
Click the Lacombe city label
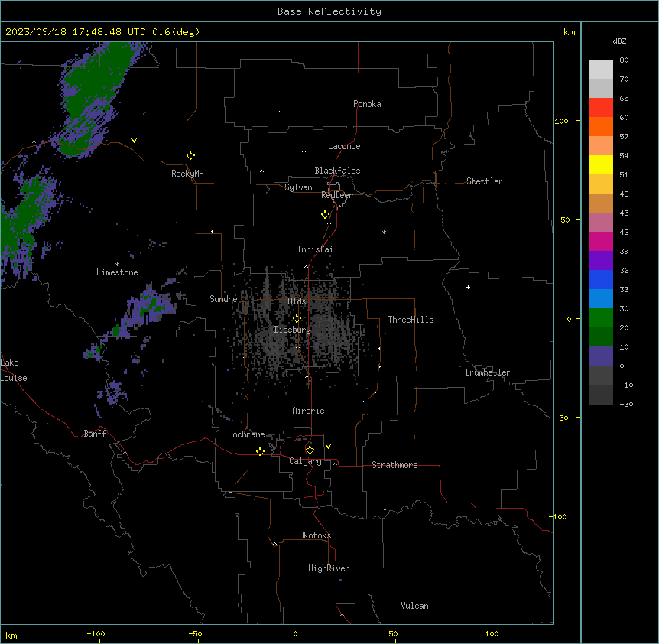pos(344,146)
